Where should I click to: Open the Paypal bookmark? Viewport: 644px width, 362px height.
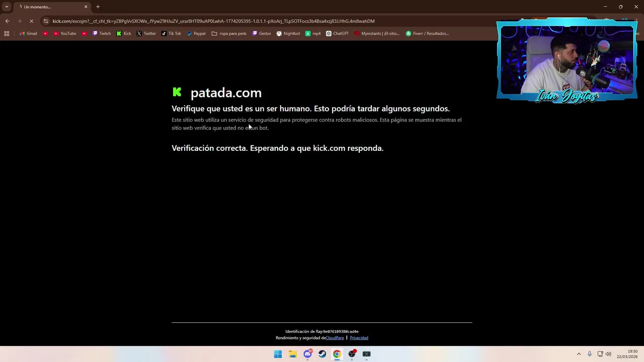(x=196, y=34)
